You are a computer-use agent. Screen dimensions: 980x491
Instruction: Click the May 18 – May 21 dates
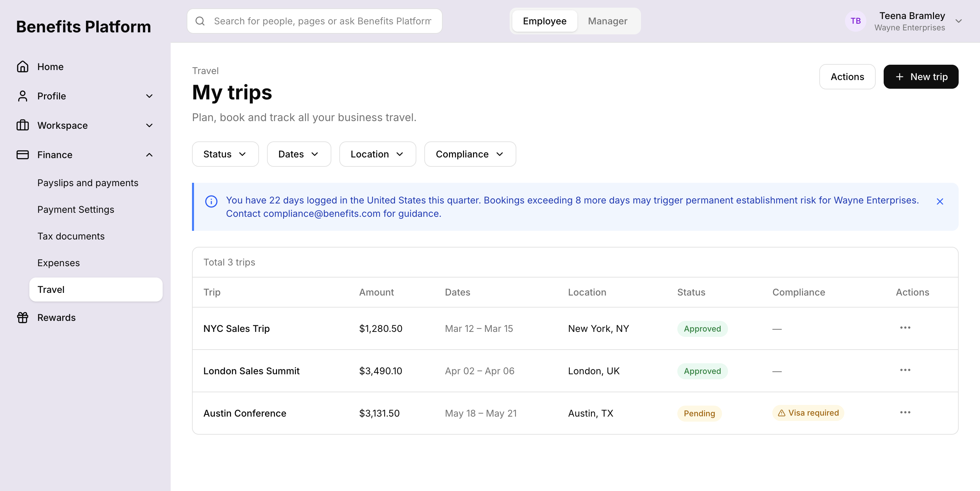click(x=480, y=413)
